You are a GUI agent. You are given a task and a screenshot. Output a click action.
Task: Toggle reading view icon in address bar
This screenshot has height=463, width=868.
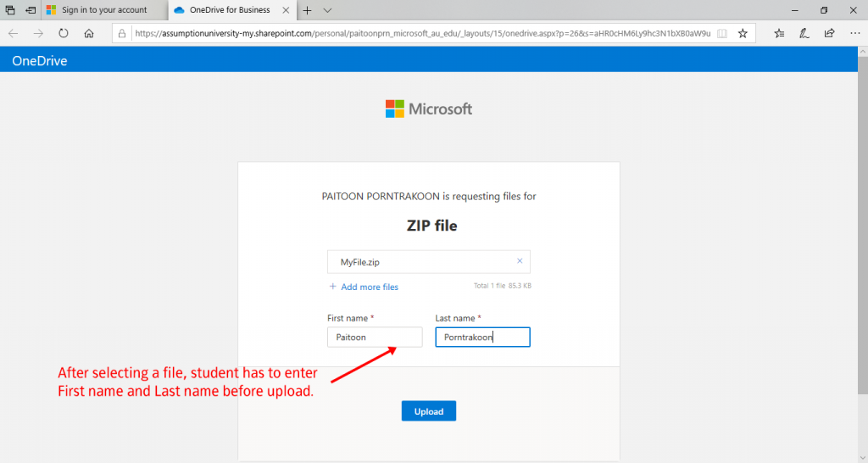click(x=722, y=33)
